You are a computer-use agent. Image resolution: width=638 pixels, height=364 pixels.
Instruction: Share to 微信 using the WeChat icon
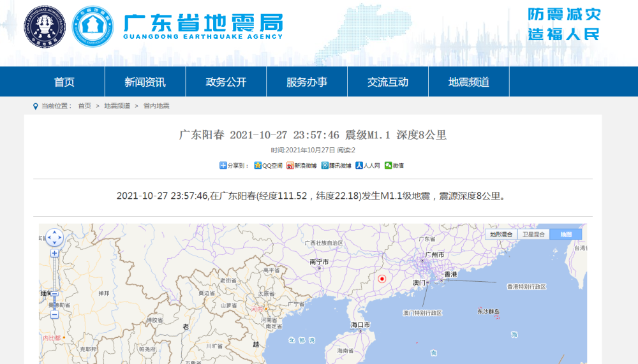(388, 166)
